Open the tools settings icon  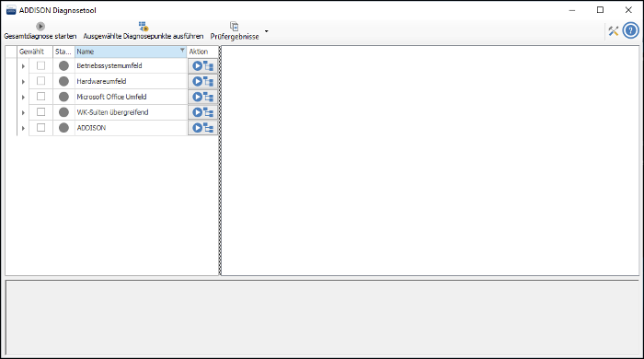point(614,30)
